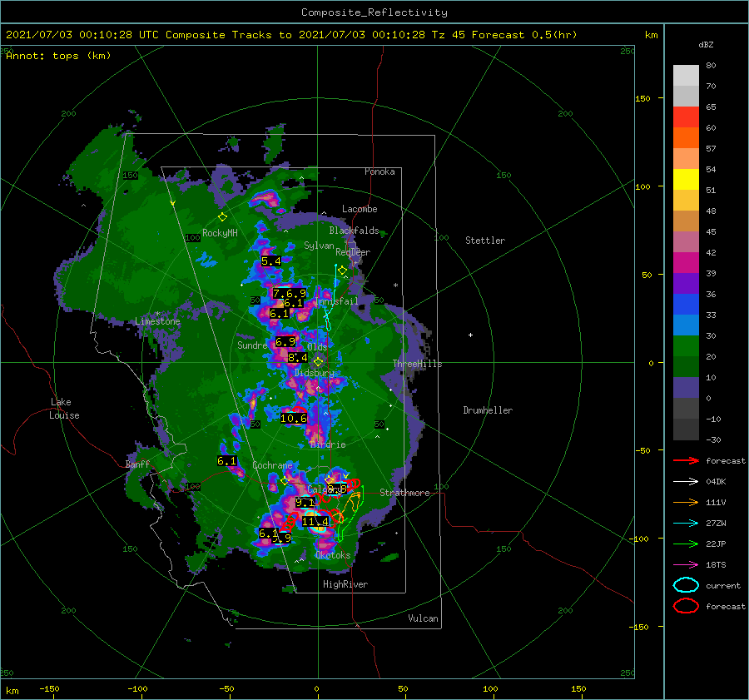The width and height of the screenshot is (749, 700).
Task: Click the Didsbury town label
Action: [315, 373]
